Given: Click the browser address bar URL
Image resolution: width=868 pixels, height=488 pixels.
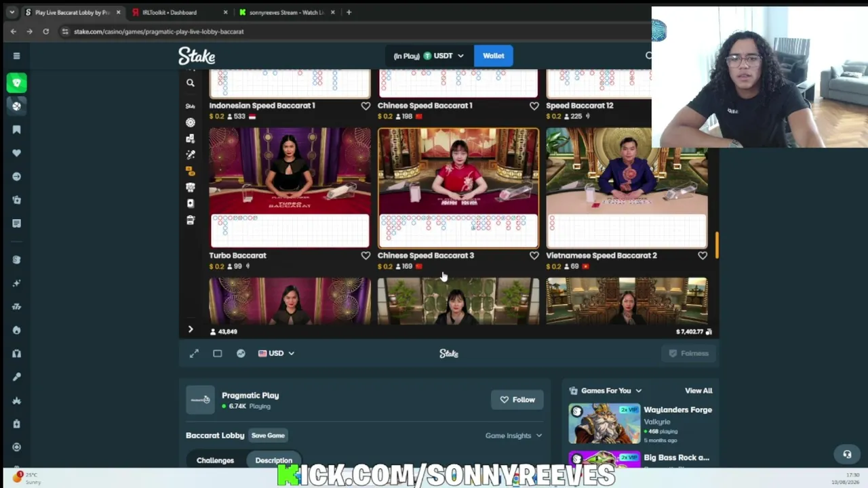Looking at the screenshot, I should click(159, 31).
